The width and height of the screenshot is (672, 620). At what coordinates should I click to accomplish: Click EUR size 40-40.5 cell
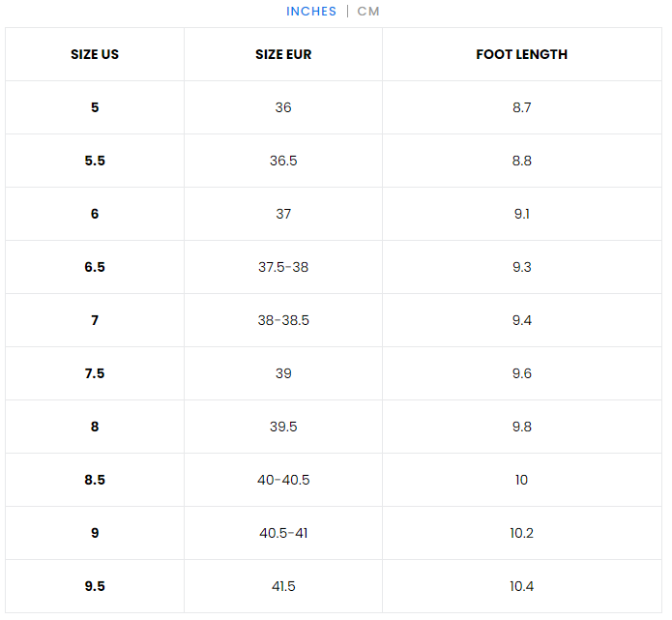pyautogui.click(x=283, y=480)
